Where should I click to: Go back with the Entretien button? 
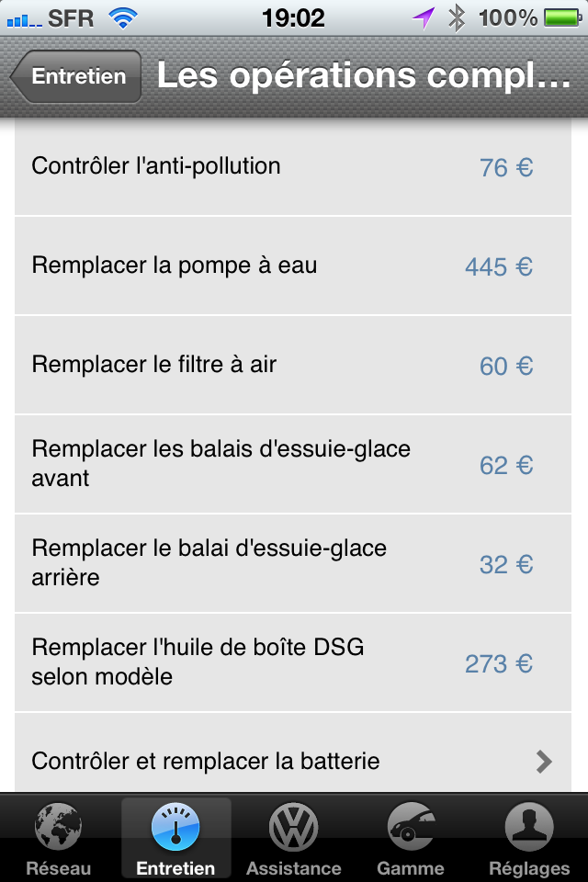[x=76, y=76]
